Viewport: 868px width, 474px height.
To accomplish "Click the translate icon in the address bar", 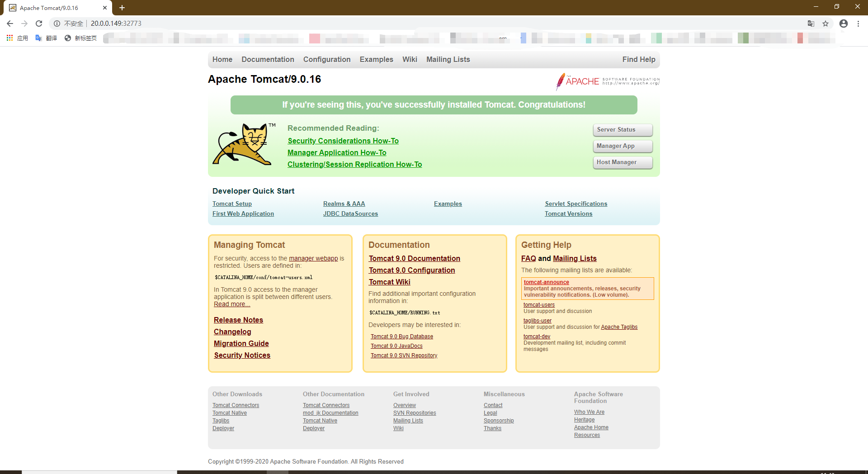I will point(811,23).
